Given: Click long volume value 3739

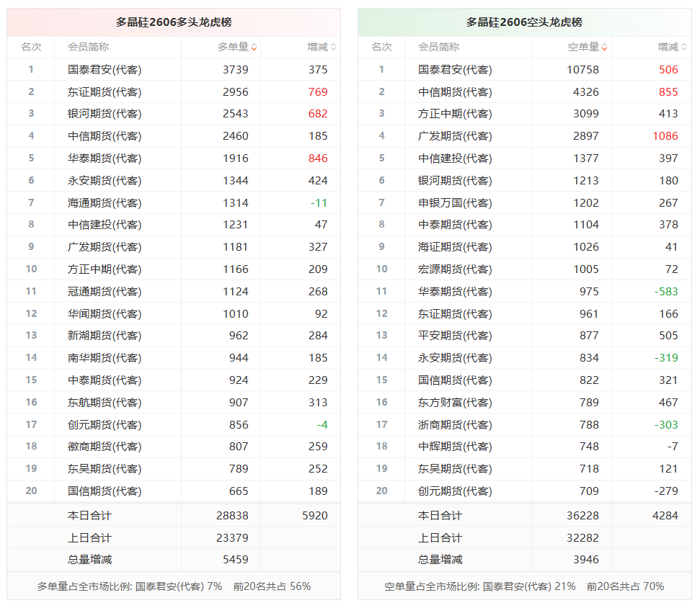Looking at the screenshot, I should 235,70.
